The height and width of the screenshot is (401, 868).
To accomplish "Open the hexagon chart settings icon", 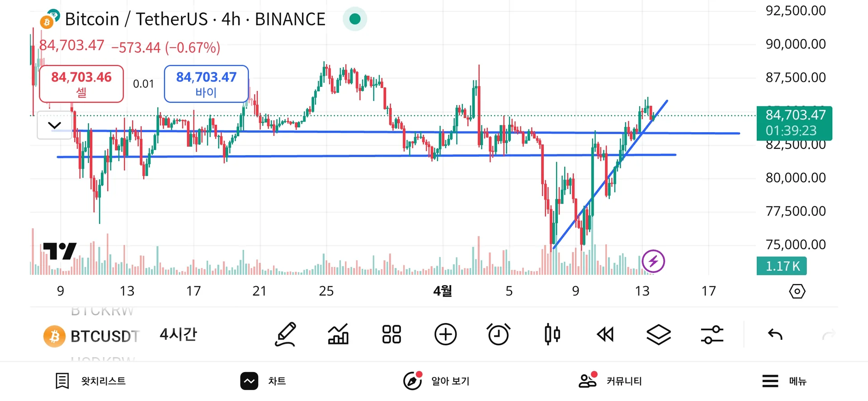I will coord(797,291).
